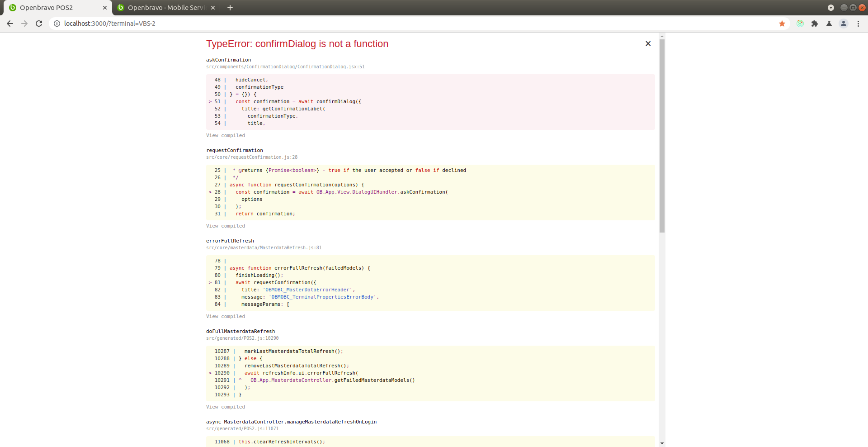868x447 pixels.
Task: Click the site information icon in address bar
Action: [x=57, y=24]
